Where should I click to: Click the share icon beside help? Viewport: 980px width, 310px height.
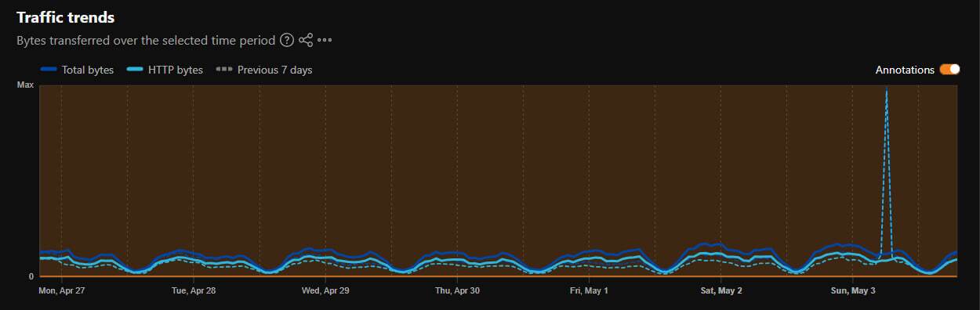click(306, 40)
